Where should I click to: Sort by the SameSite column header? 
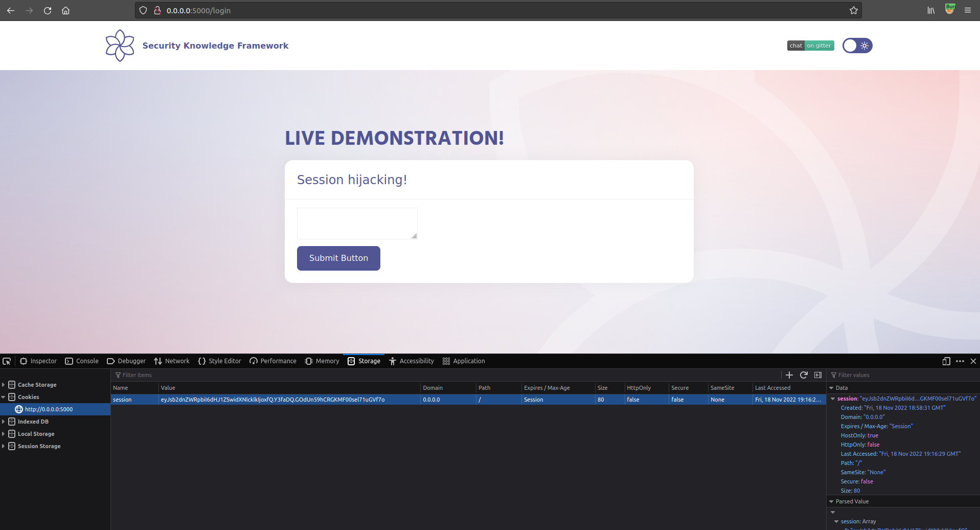point(731,388)
